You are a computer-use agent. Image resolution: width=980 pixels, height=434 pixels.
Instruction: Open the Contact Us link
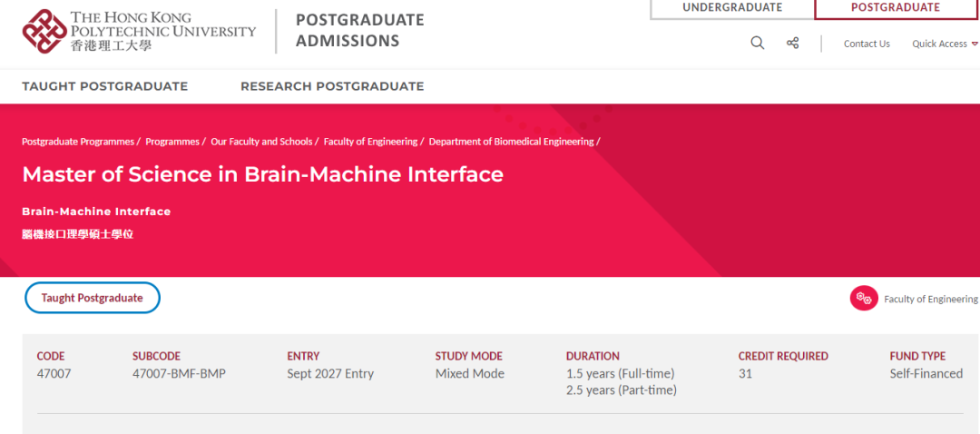coord(867,44)
